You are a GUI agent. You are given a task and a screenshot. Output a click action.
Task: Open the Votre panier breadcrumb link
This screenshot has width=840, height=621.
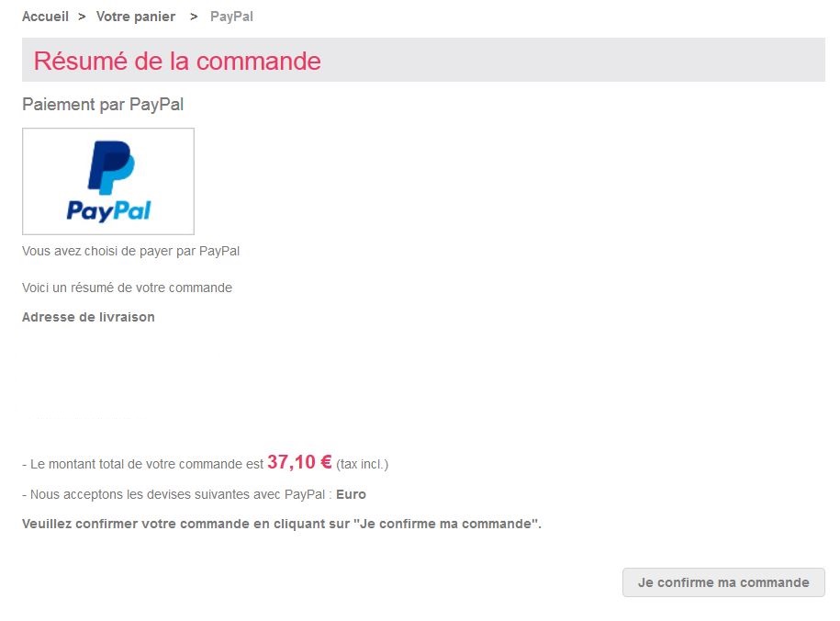(136, 17)
